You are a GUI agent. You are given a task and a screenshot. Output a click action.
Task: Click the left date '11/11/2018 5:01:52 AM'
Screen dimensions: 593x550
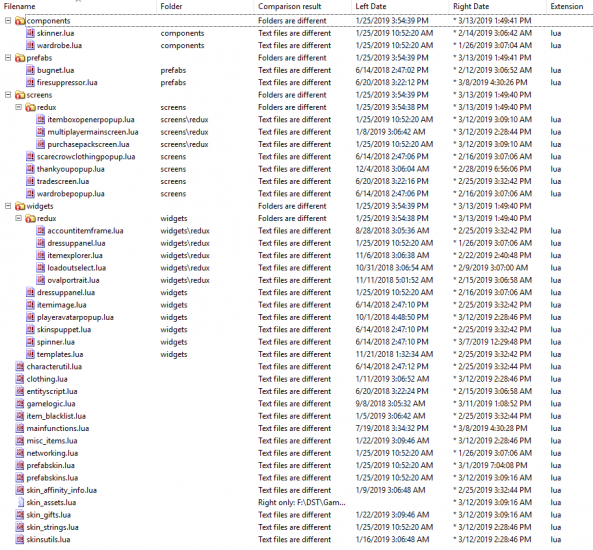pyautogui.click(x=394, y=280)
